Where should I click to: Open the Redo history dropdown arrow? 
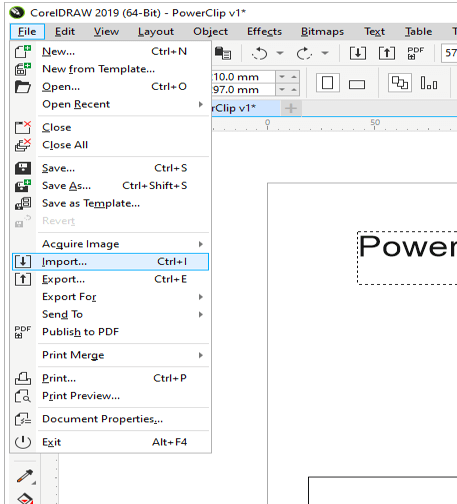(x=325, y=53)
